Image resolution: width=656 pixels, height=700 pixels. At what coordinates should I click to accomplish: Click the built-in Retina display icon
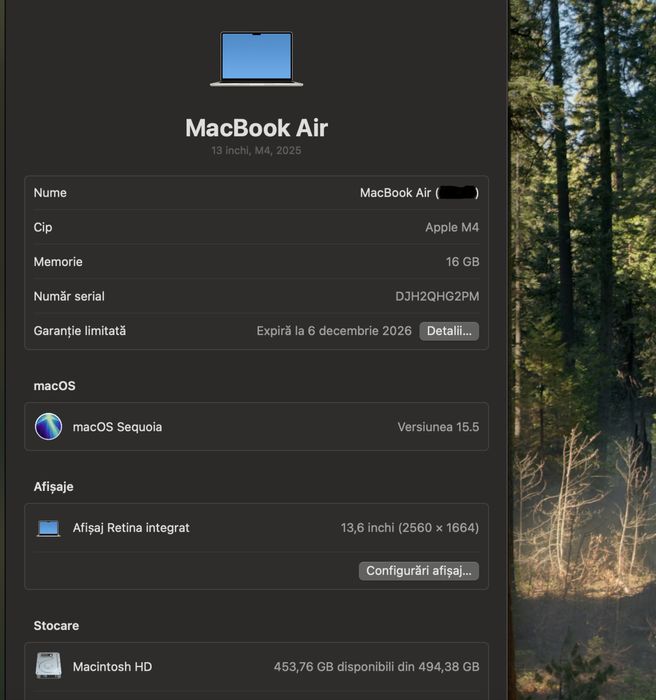click(49, 528)
